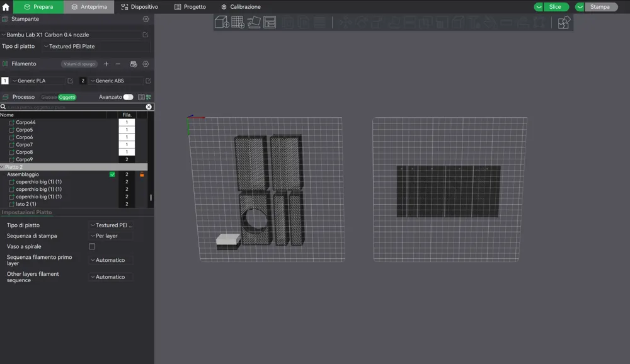Image resolution: width=630 pixels, height=364 pixels.
Task: Open the Assembly view puzzle icon
Action: (564, 22)
